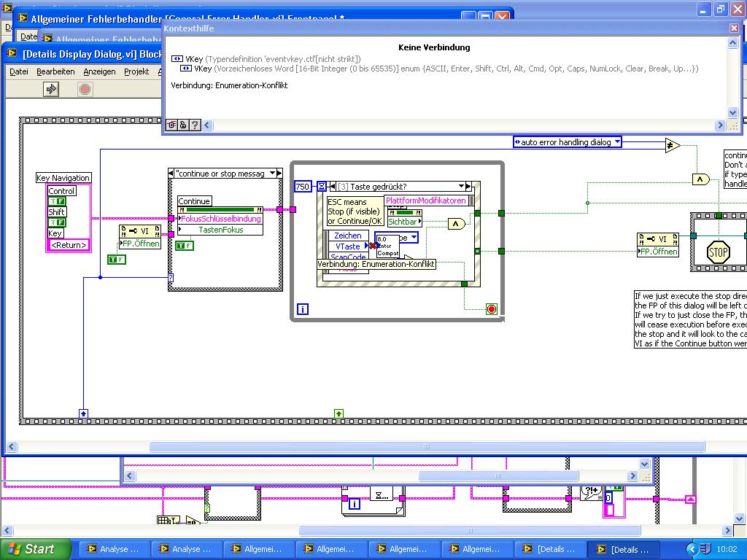This screenshot has height=560, width=747.
Task: Click the context help lock icon
Action: click(183, 125)
